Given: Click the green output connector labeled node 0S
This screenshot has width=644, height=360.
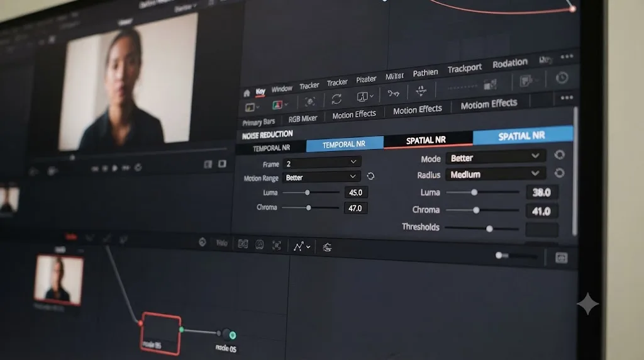Looking at the screenshot, I should pos(233,335).
